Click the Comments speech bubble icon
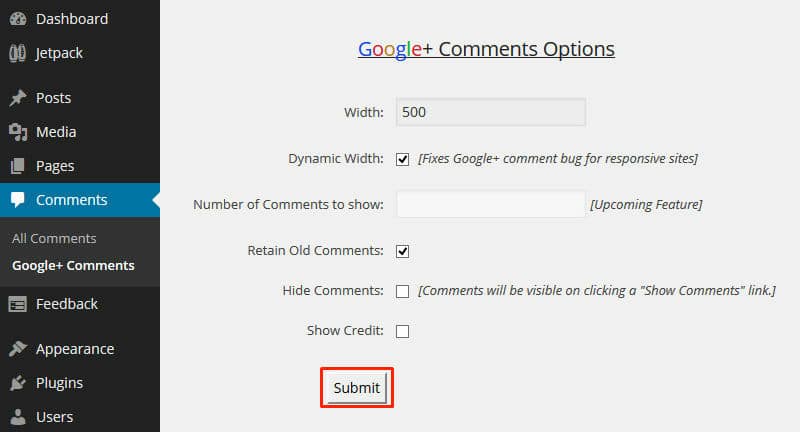Viewport: 800px width, 432px height. point(18,200)
